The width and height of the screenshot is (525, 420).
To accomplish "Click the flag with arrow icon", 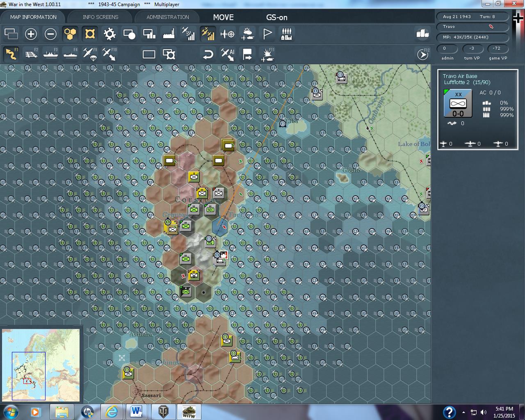I will tap(247, 54).
